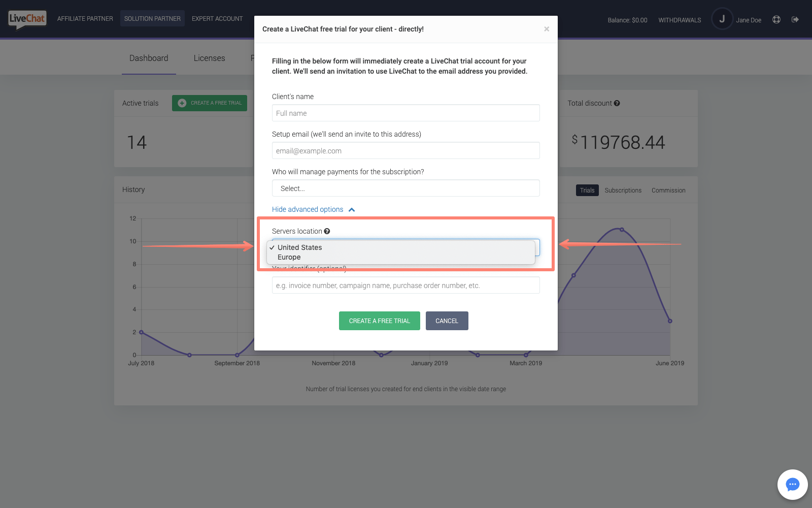Click the chevron beside Hide advanced options
812x508 pixels.
352,210
